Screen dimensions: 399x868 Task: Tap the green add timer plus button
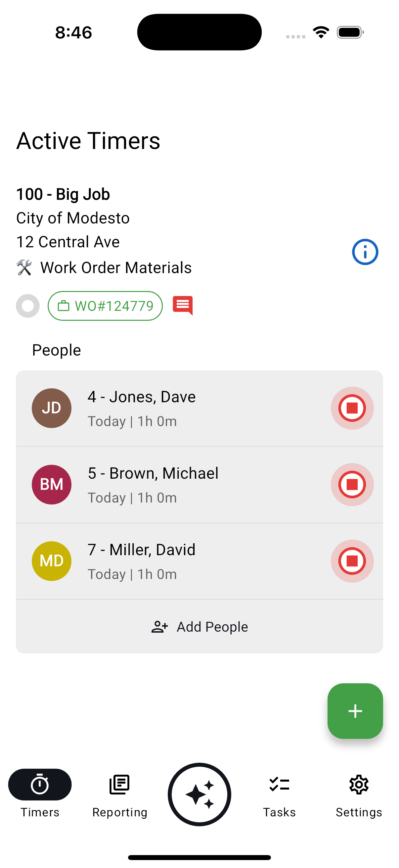pyautogui.click(x=355, y=711)
